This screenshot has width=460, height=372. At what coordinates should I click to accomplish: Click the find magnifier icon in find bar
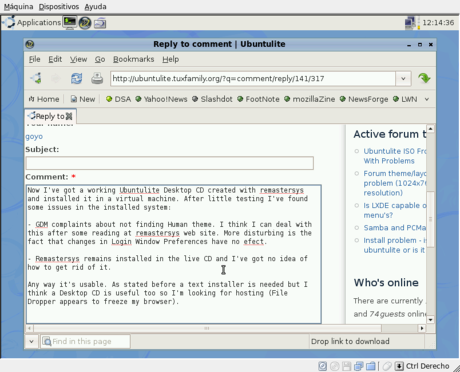[47, 341]
